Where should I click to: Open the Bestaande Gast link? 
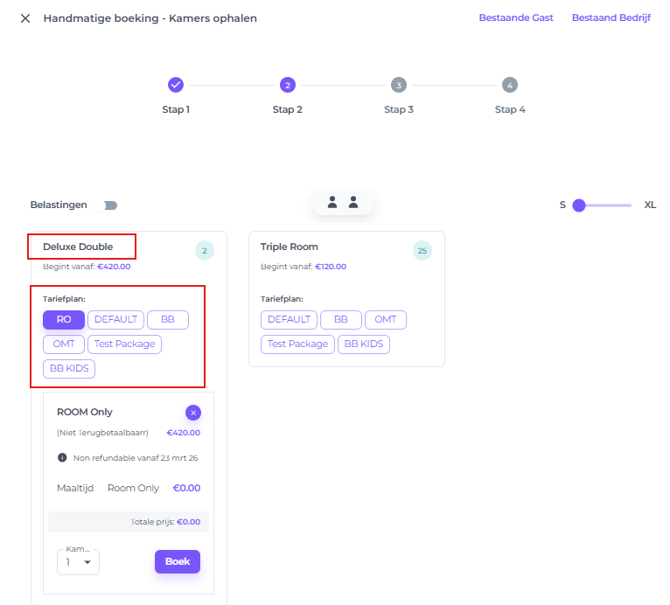(515, 18)
